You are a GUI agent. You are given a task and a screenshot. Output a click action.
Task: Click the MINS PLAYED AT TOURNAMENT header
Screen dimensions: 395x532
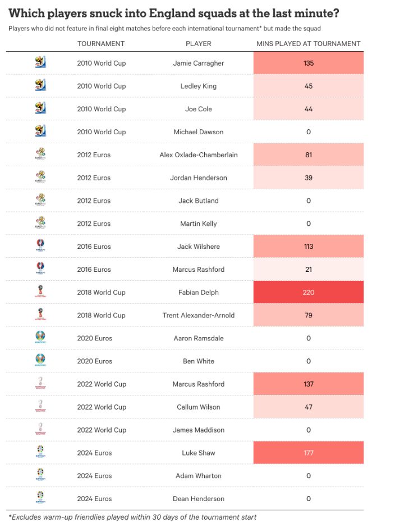pyautogui.click(x=309, y=44)
